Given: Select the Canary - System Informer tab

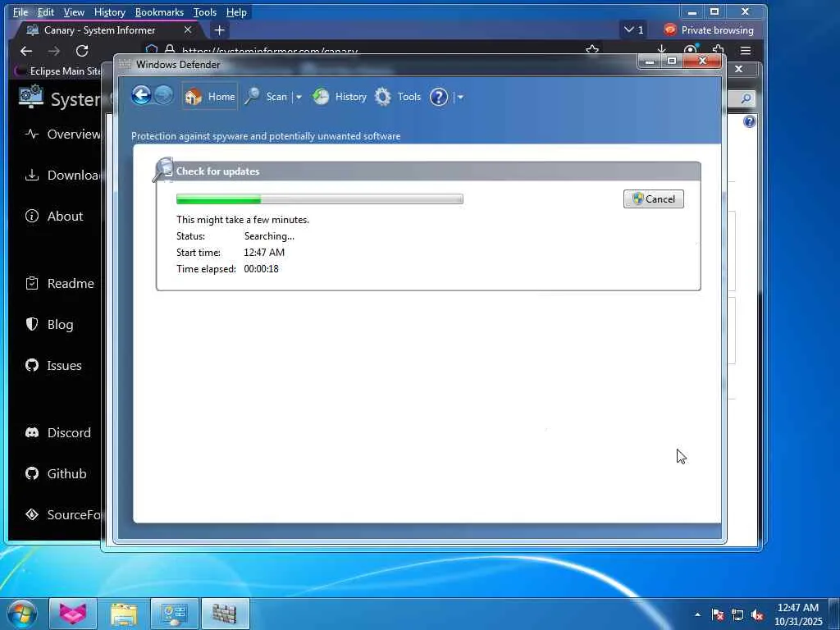Looking at the screenshot, I should pos(99,30).
